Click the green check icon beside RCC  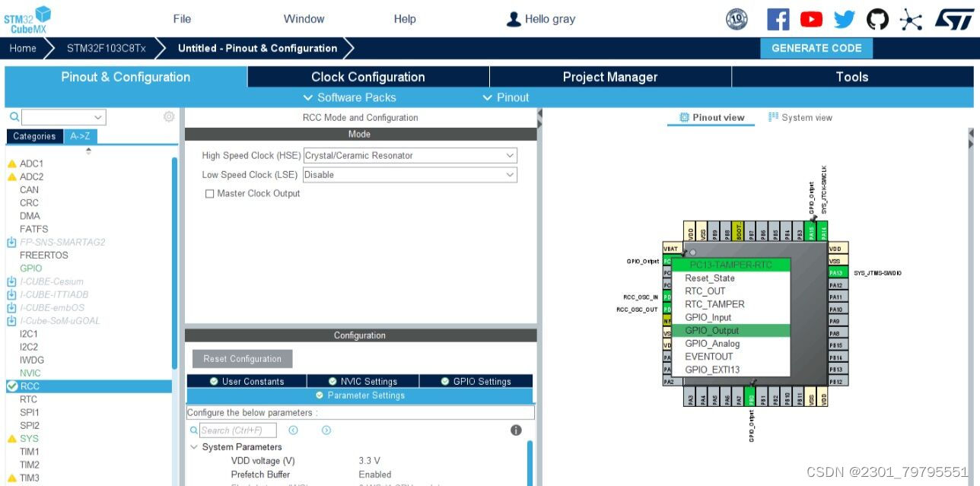(12, 386)
